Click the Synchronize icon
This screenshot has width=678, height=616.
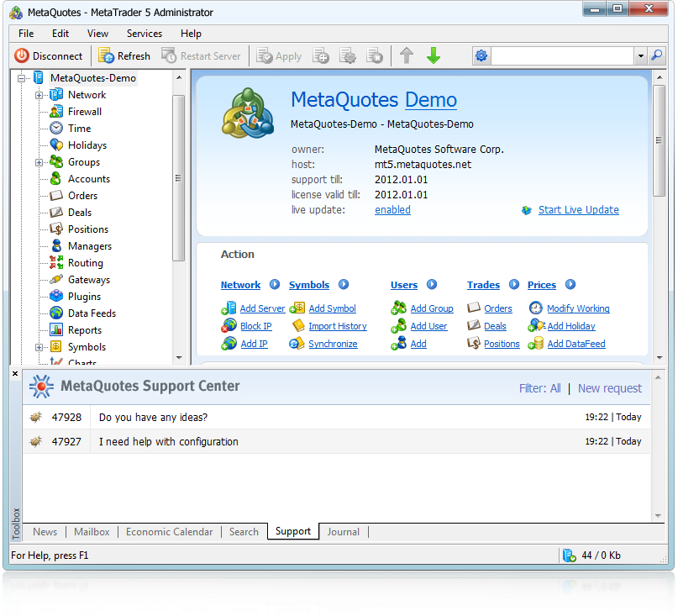pyautogui.click(x=297, y=344)
